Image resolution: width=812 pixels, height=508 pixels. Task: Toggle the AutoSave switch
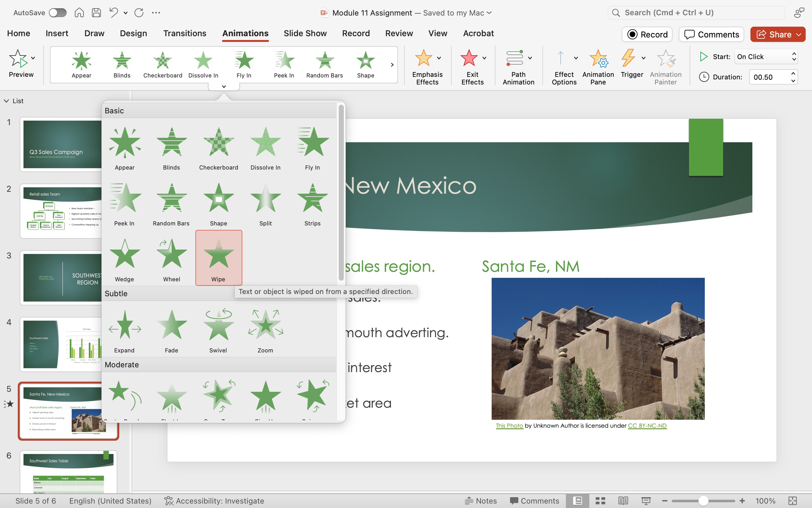(x=57, y=13)
